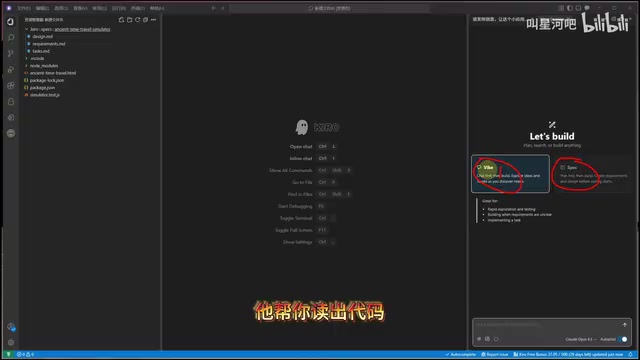Click the notifications bell in status bar
Viewport: 640px width, 360px height.
coord(631,355)
